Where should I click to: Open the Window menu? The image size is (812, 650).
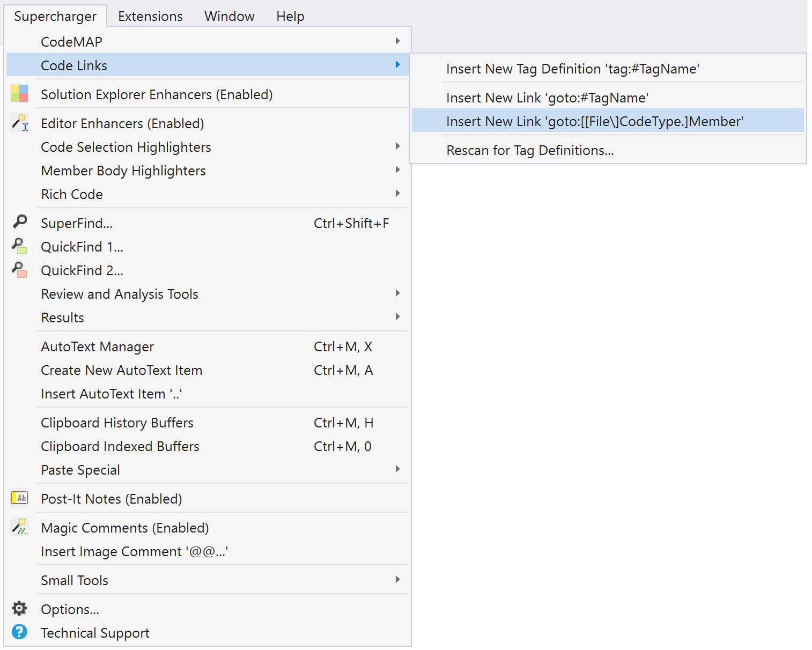230,16
